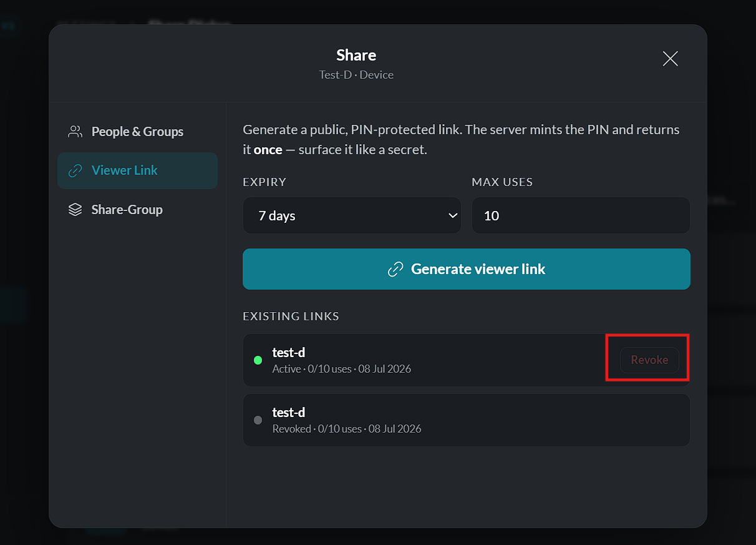This screenshot has height=545, width=756.
Task: Click the green status dot of active test-d
Action: pyautogui.click(x=258, y=360)
